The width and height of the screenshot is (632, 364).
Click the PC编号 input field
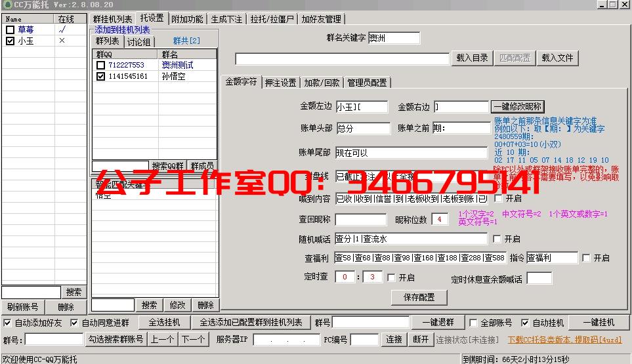pos(364,340)
